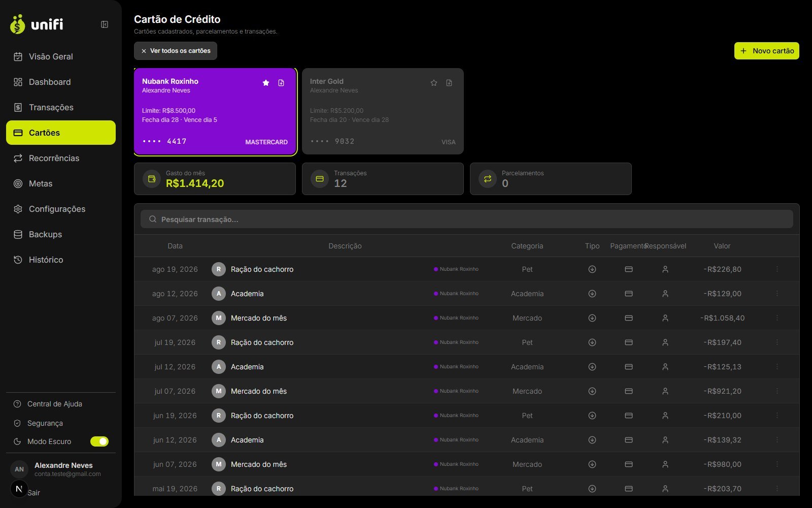Click the wallet icon in Gasto do mês
The height and width of the screenshot is (508, 812).
click(x=152, y=179)
